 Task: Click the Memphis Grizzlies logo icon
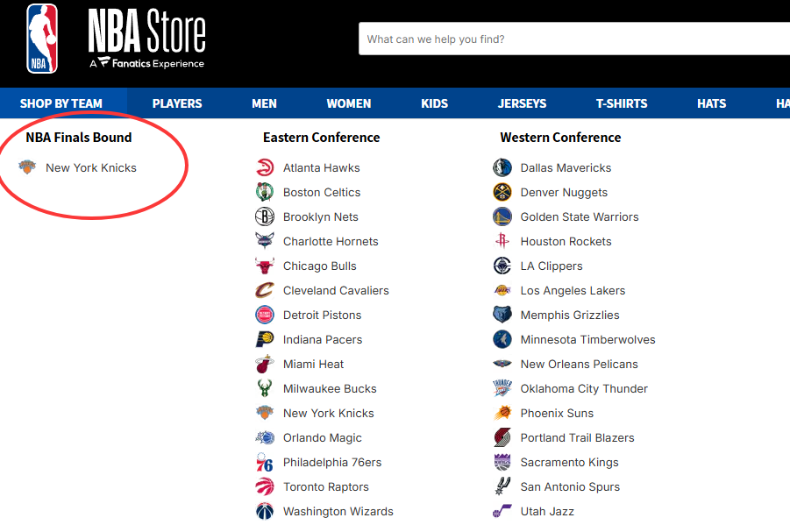click(502, 315)
